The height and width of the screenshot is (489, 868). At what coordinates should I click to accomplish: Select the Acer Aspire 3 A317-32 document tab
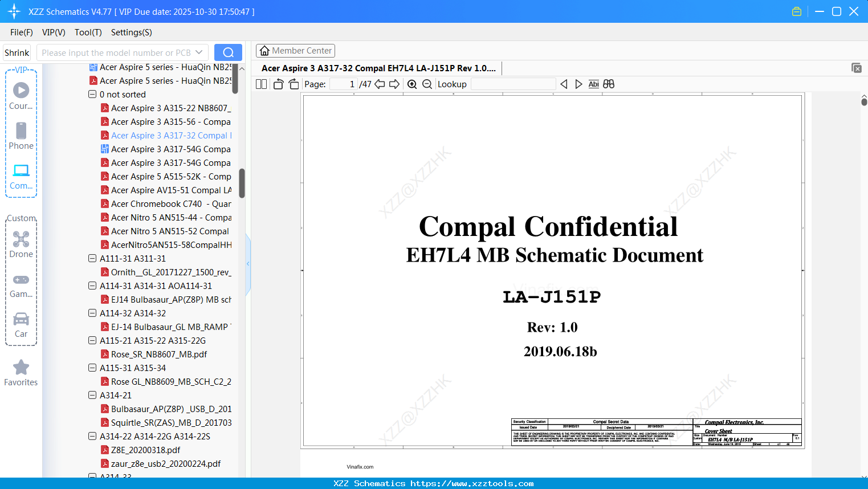(x=378, y=68)
